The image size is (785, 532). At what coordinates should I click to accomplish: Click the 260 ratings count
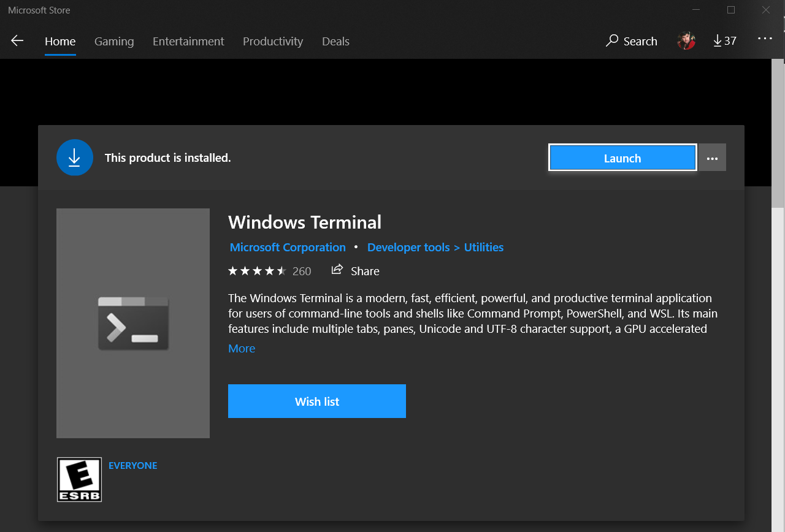coord(302,271)
